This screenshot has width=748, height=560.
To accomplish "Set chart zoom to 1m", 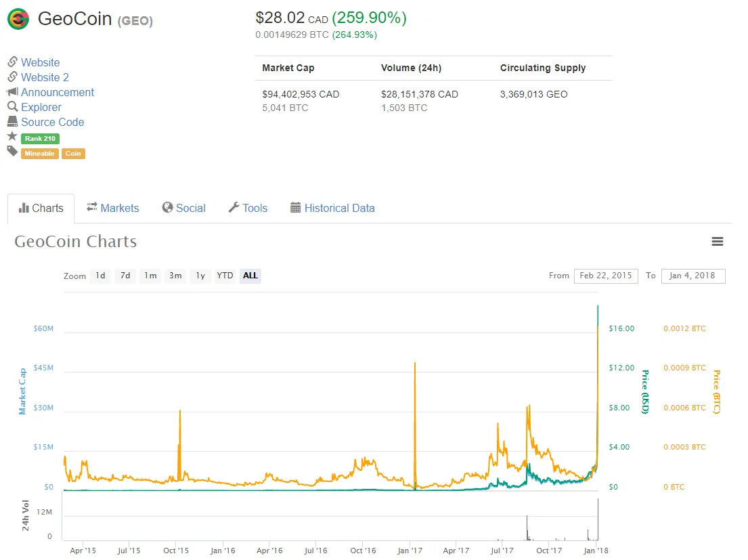I will pos(150,276).
